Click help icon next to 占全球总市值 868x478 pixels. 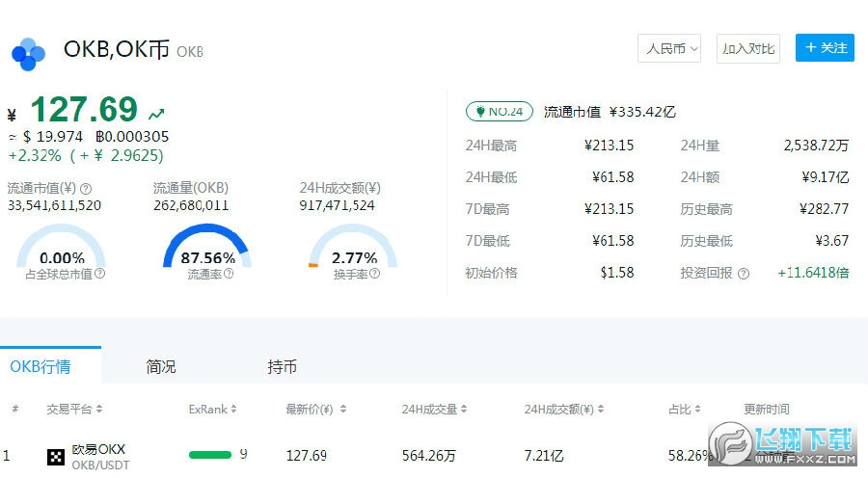100,274
